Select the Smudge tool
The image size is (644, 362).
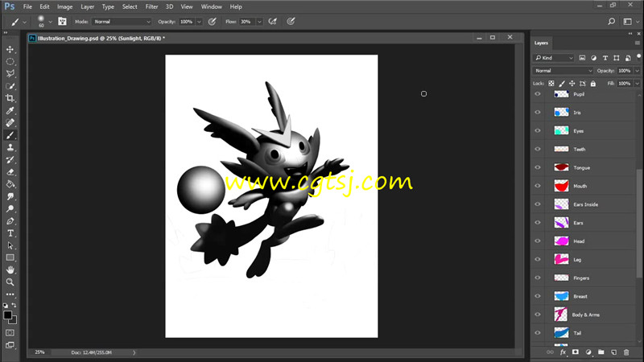coord(10,196)
